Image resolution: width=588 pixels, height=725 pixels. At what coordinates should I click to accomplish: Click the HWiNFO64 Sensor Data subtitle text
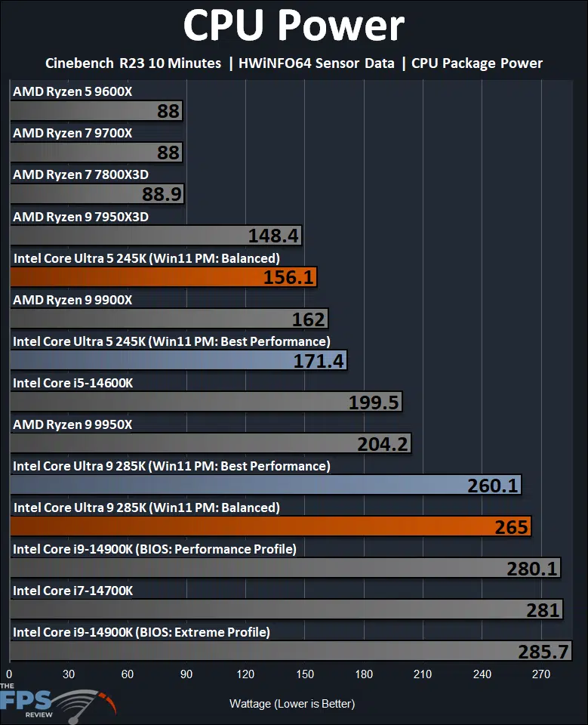316,63
